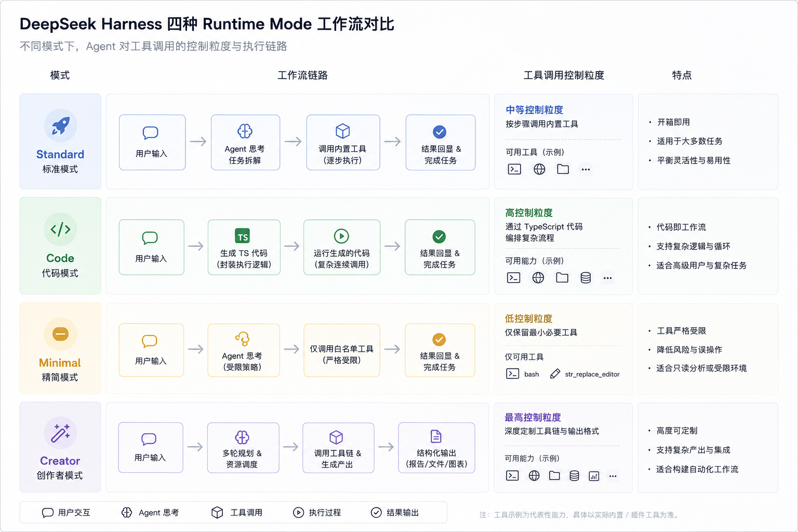The height and width of the screenshot is (532, 798).
Task: Select the '用户输入' card in Creator row
Action: (151, 447)
